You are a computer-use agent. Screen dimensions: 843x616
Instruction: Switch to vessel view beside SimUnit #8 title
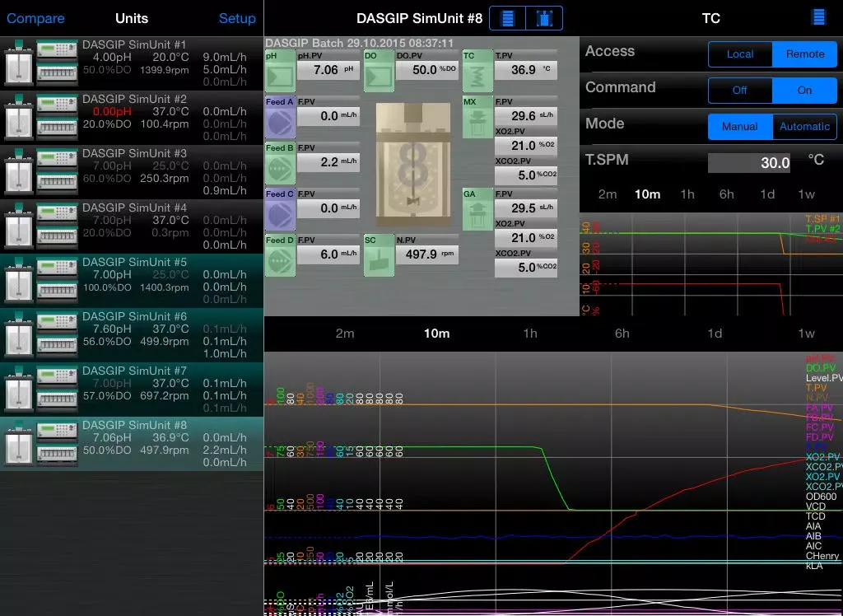coord(544,18)
